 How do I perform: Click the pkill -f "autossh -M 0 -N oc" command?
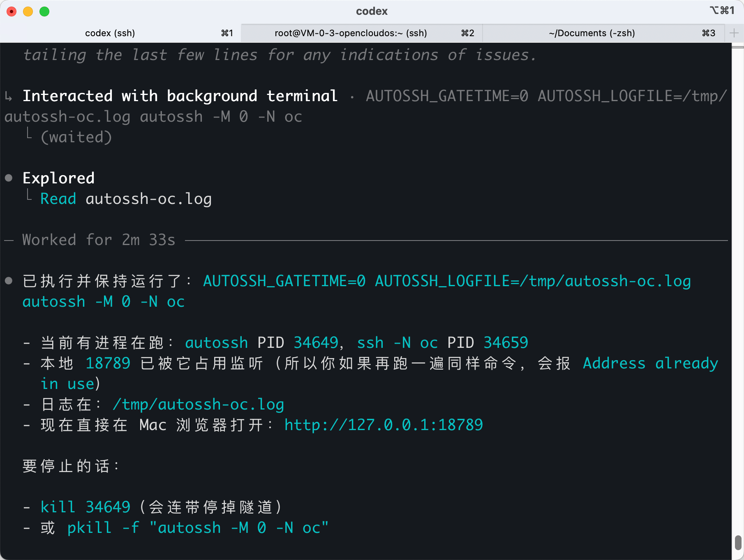click(198, 528)
